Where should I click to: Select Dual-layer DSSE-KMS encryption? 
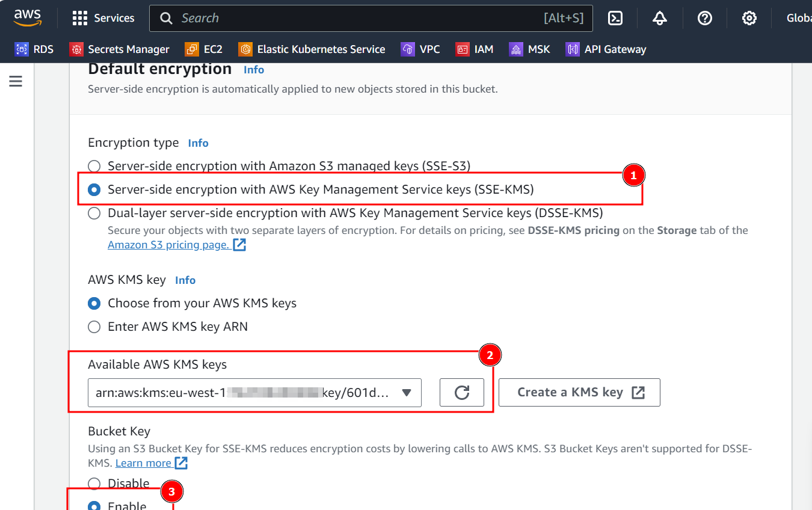94,213
